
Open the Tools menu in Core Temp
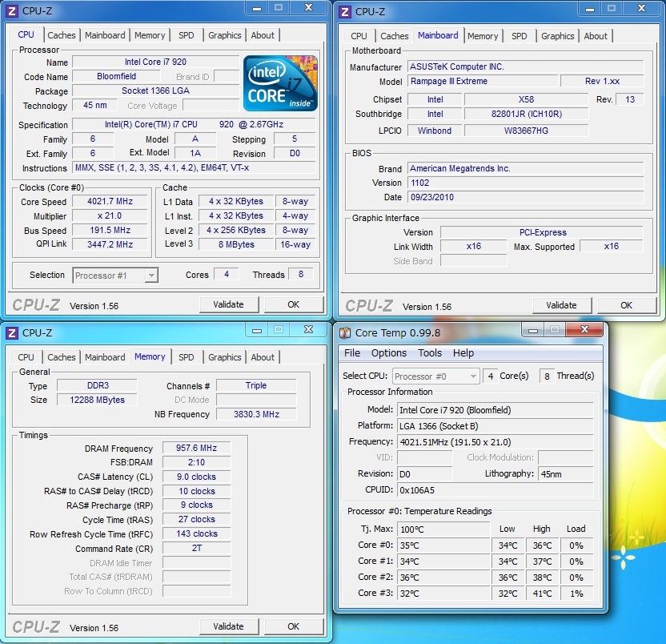[x=430, y=353]
